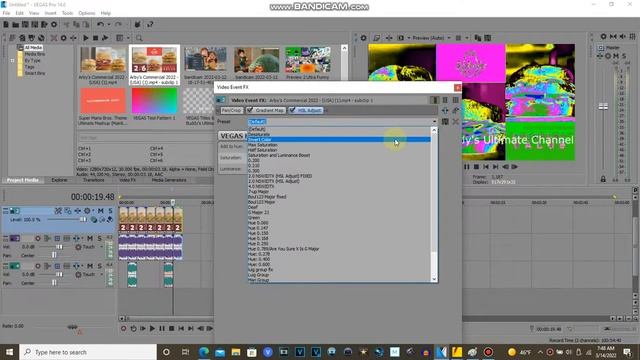
Task: Solo the green audio track
Action: [99, 266]
